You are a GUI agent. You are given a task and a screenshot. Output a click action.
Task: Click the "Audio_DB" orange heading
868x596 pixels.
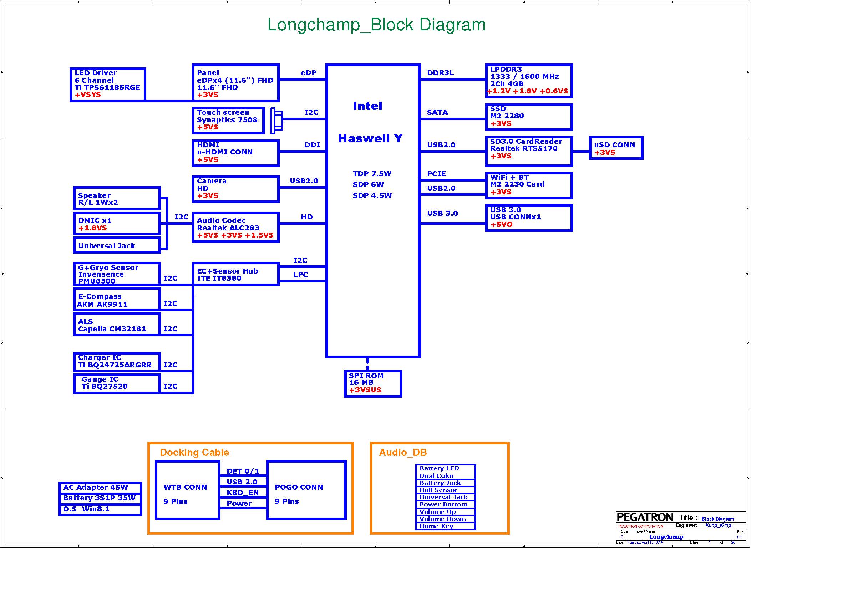403,453
